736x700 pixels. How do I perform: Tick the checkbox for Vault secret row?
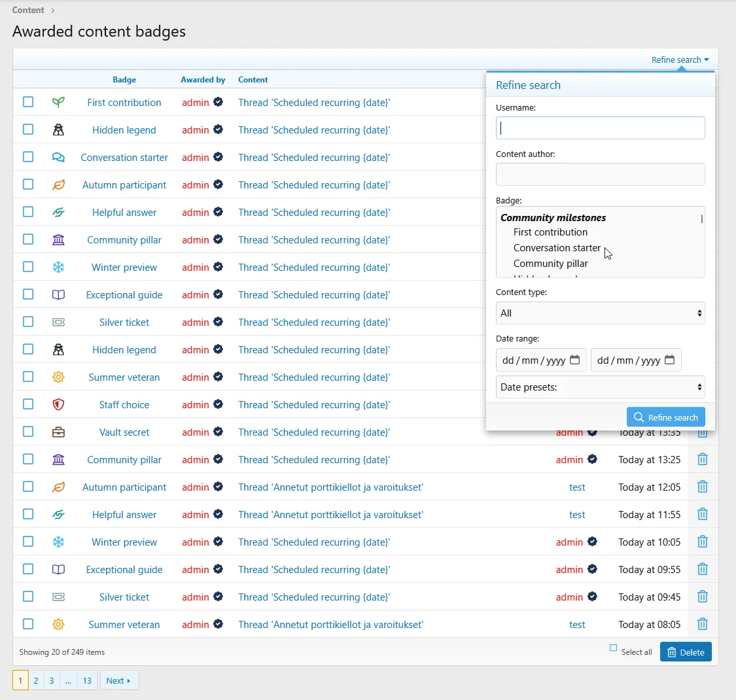pyautogui.click(x=28, y=432)
